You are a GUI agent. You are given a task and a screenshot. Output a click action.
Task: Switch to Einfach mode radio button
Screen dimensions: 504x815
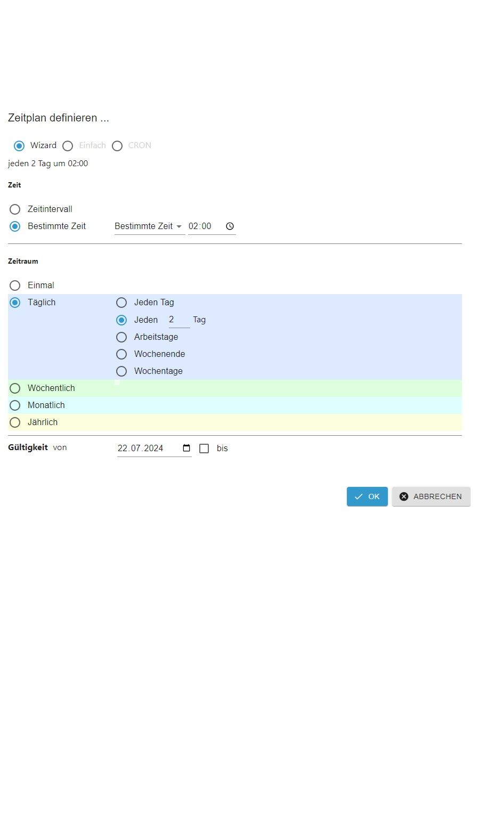(68, 145)
